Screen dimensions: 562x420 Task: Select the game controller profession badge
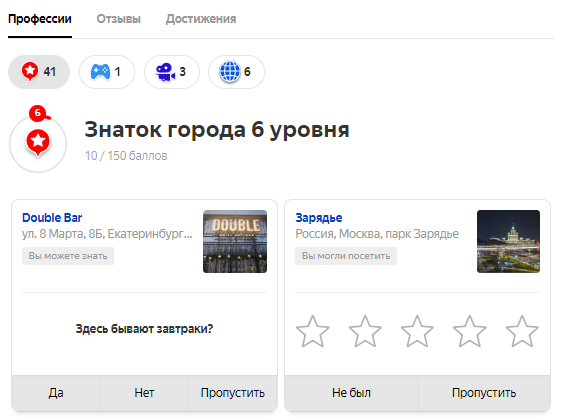tap(107, 72)
